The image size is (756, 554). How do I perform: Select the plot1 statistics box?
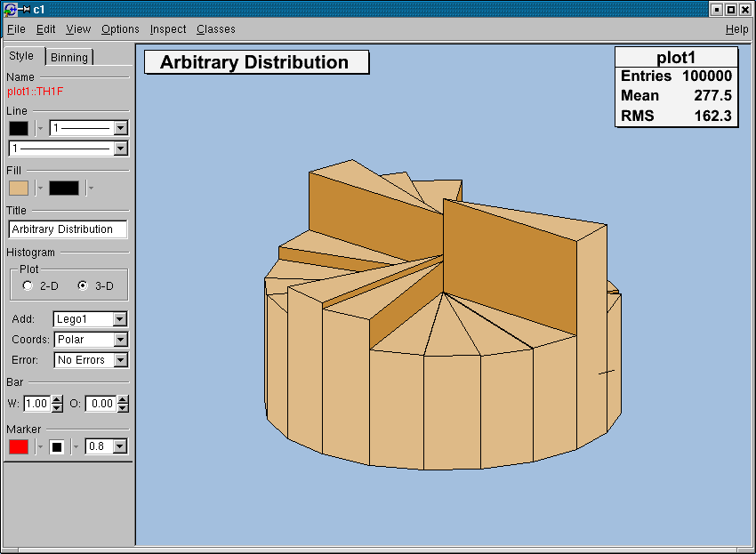[676, 86]
